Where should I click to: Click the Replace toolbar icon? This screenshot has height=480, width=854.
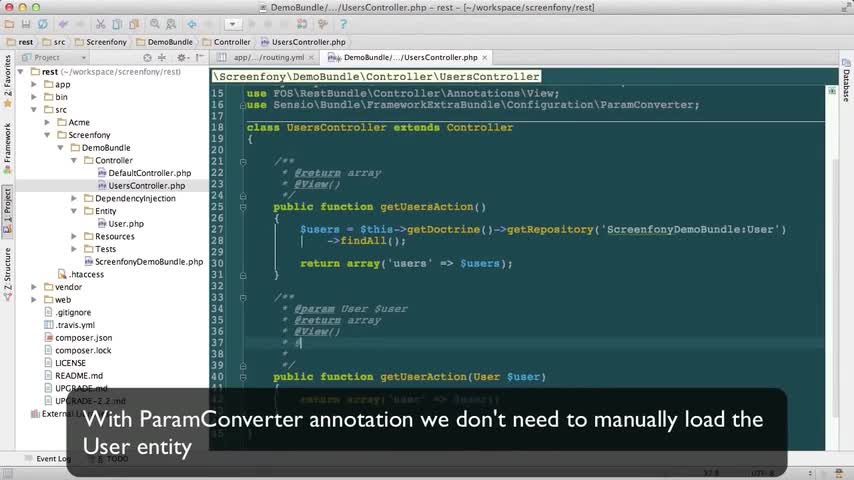(171, 24)
